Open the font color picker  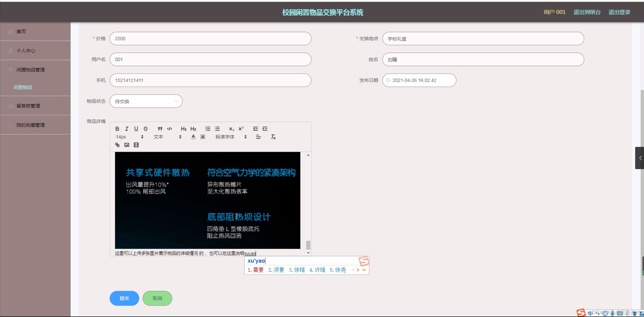point(193,137)
